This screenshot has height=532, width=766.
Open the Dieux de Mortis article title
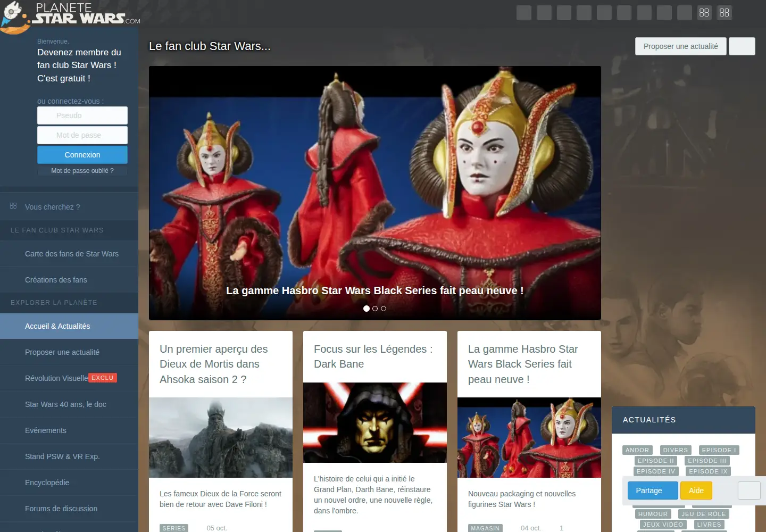pyautogui.click(x=214, y=364)
